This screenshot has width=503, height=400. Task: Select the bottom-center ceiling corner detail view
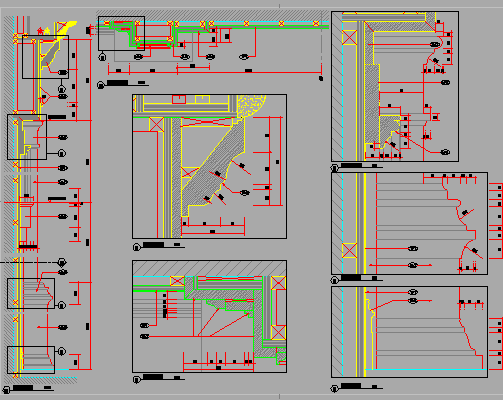coord(209,316)
